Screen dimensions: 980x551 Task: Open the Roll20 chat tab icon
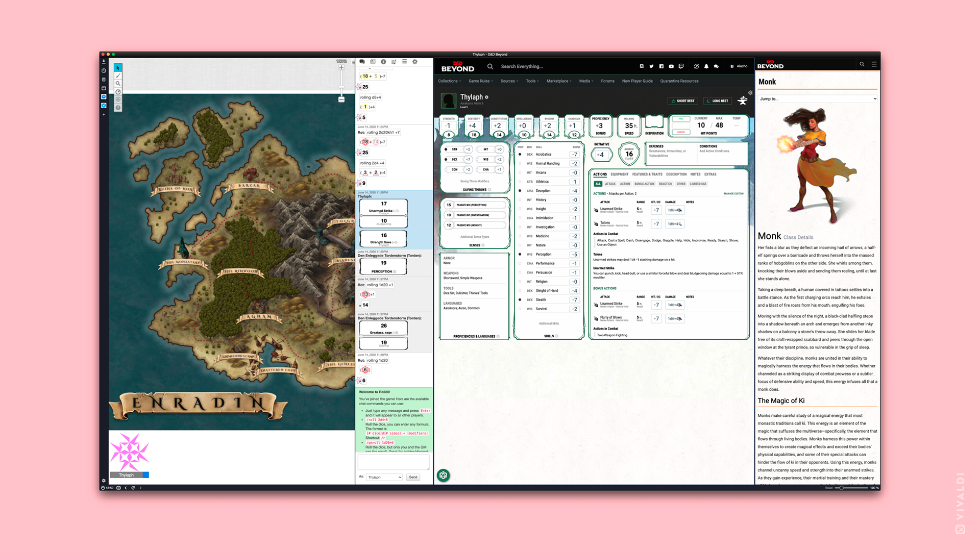click(x=362, y=62)
